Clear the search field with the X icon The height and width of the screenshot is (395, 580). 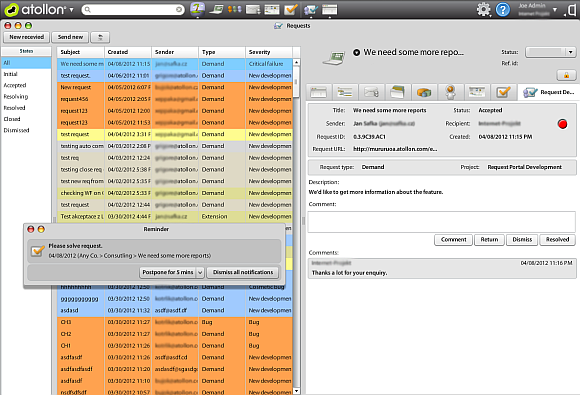click(x=179, y=10)
